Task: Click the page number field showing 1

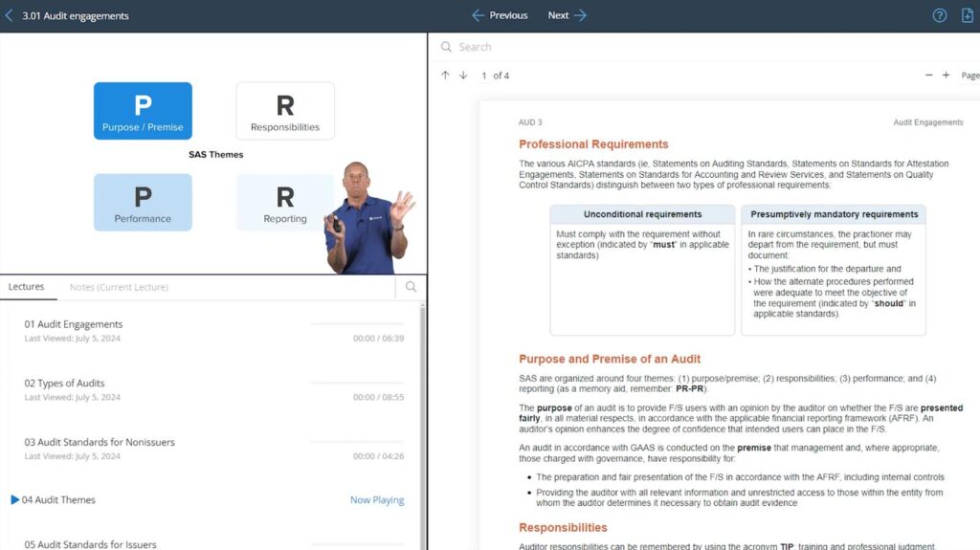Action: point(483,76)
